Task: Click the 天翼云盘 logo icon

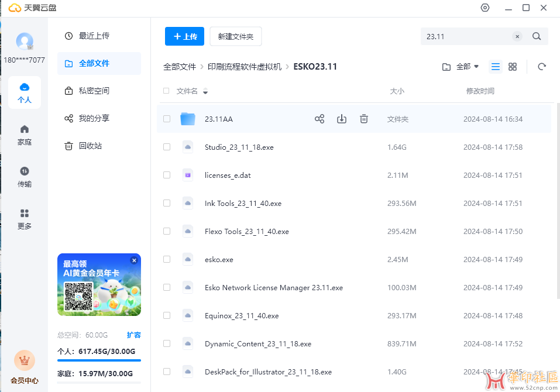Action: point(15,8)
